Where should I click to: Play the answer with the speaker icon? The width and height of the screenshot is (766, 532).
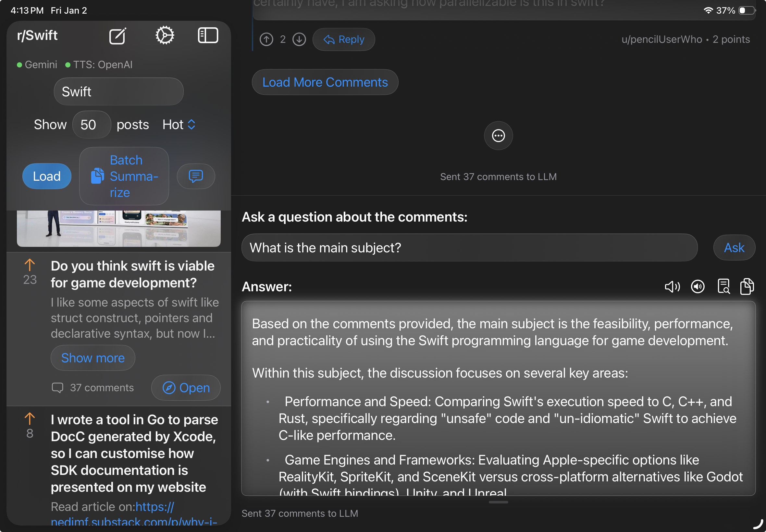(672, 286)
